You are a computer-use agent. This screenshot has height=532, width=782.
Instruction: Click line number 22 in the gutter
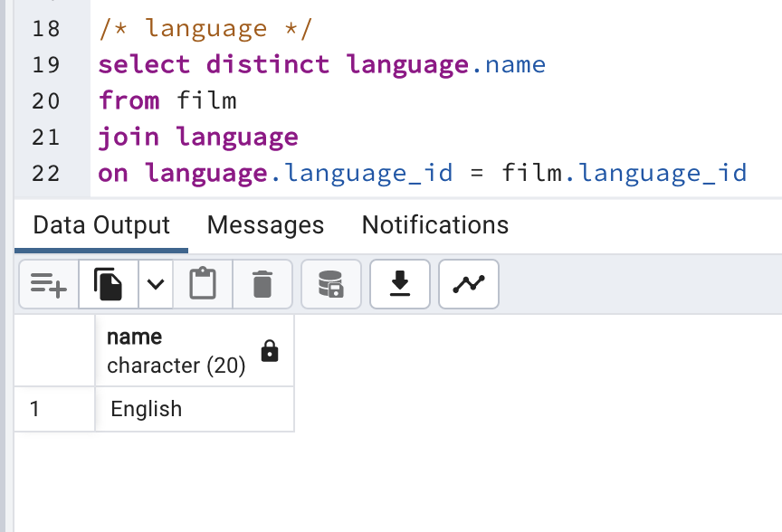click(x=45, y=173)
